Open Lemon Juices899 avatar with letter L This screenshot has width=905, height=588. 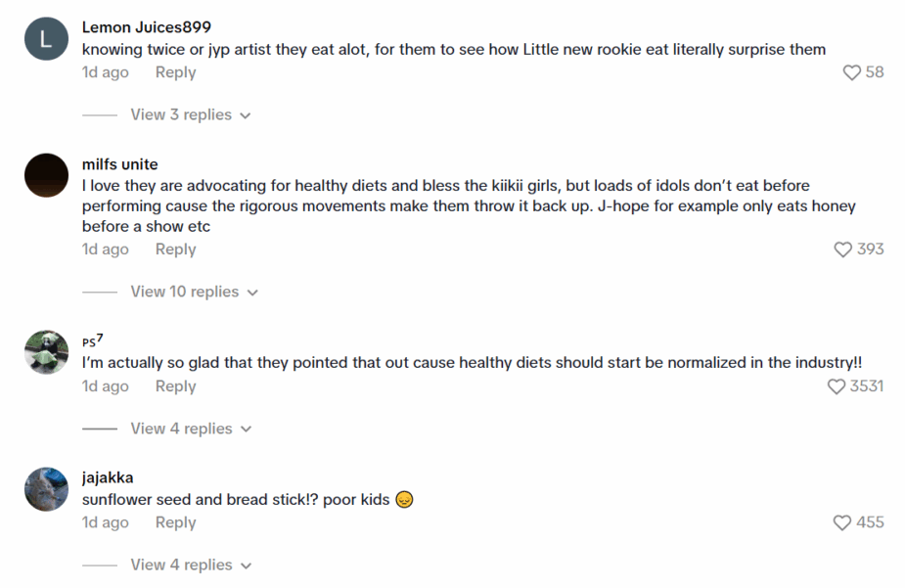(46, 39)
